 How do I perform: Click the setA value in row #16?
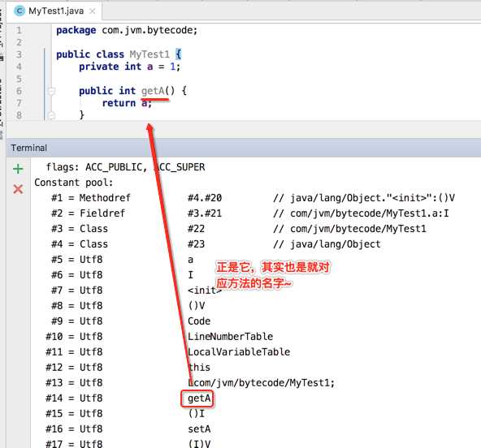199,429
